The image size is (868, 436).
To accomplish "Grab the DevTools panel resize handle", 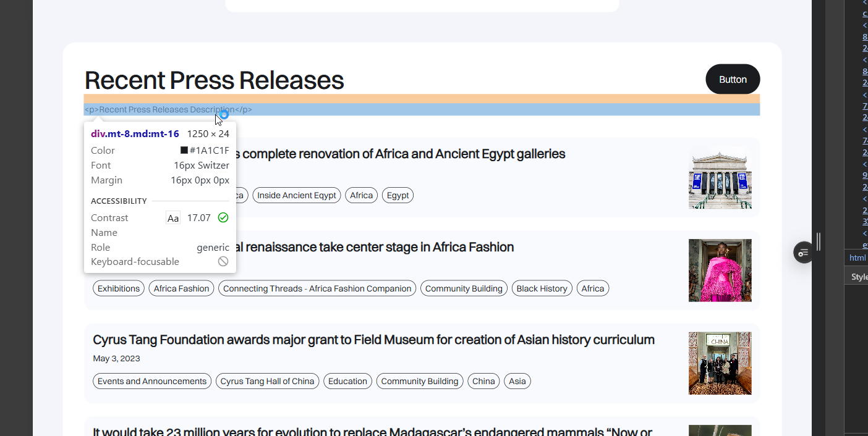I will click(819, 241).
